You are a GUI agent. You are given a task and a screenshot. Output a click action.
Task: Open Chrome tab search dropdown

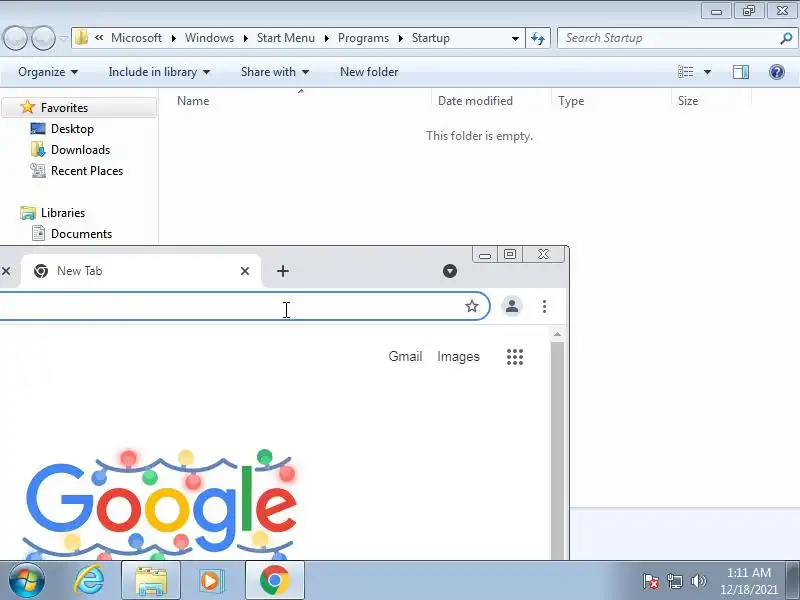(449, 271)
